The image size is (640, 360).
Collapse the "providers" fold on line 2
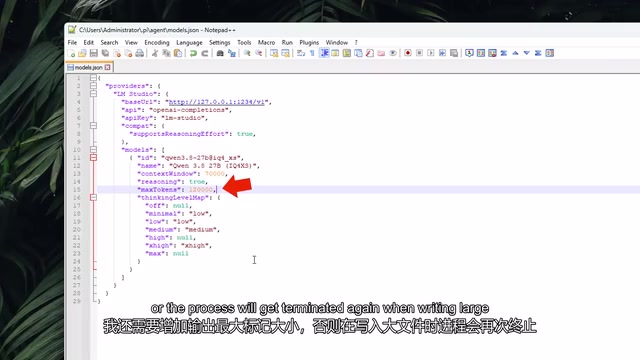click(x=93, y=86)
